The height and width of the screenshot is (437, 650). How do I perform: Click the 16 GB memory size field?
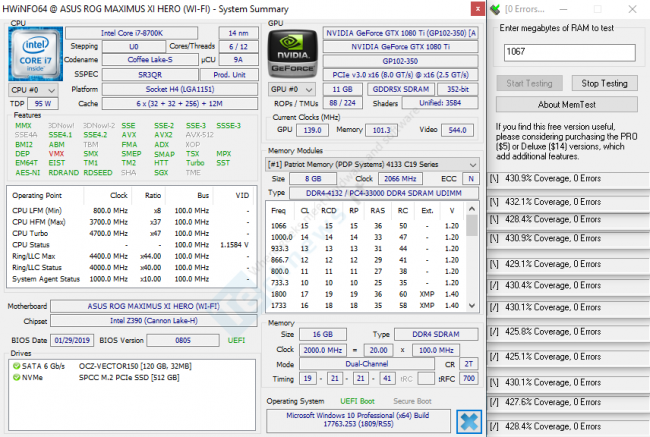pyautogui.click(x=323, y=335)
